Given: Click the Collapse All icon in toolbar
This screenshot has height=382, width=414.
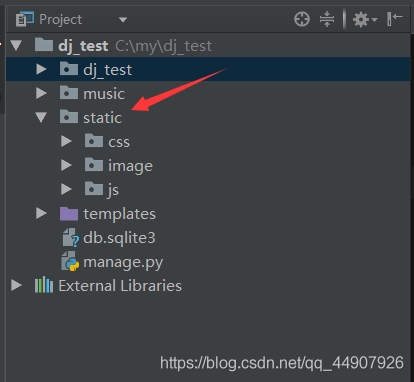Looking at the screenshot, I should click(x=327, y=19).
